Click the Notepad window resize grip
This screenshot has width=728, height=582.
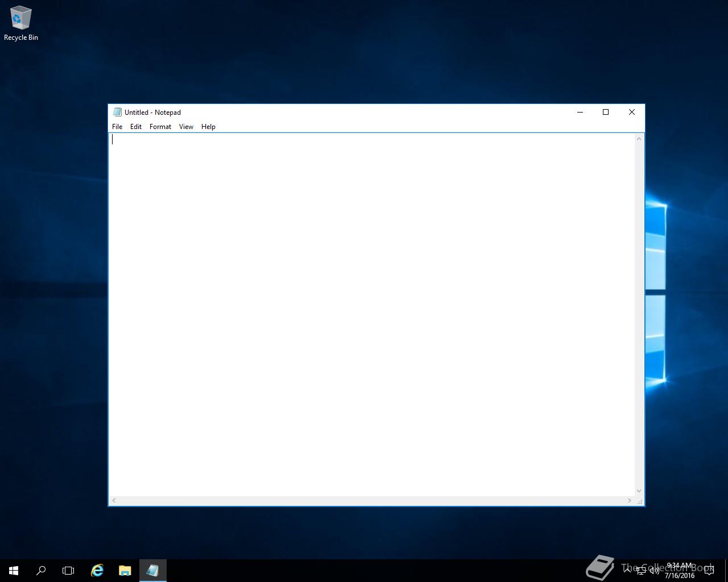(640, 501)
